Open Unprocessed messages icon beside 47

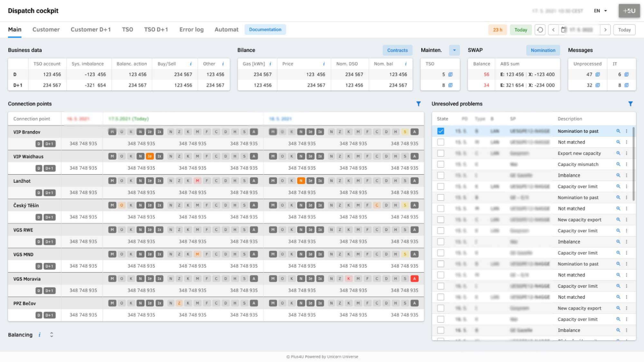[598, 74]
